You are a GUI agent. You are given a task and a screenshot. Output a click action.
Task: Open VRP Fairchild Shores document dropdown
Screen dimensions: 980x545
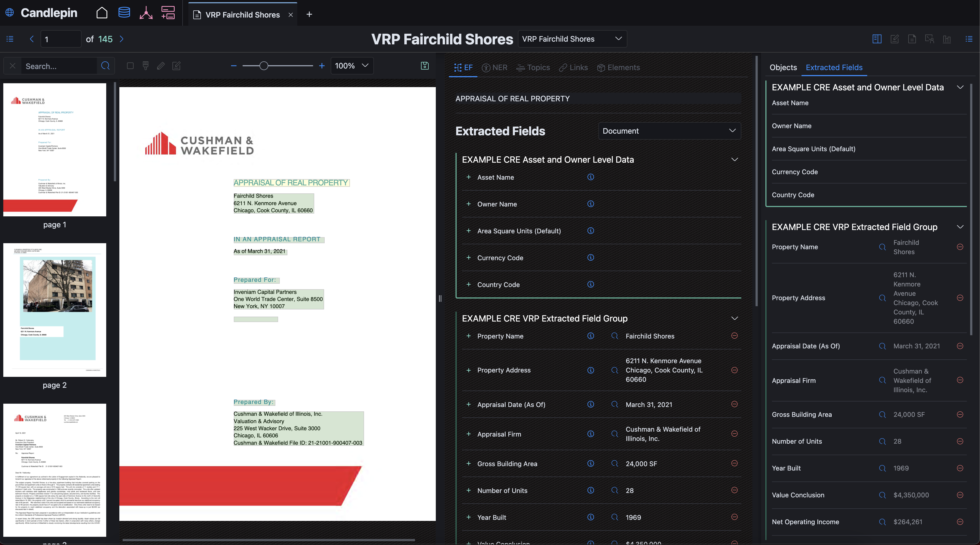coord(572,39)
